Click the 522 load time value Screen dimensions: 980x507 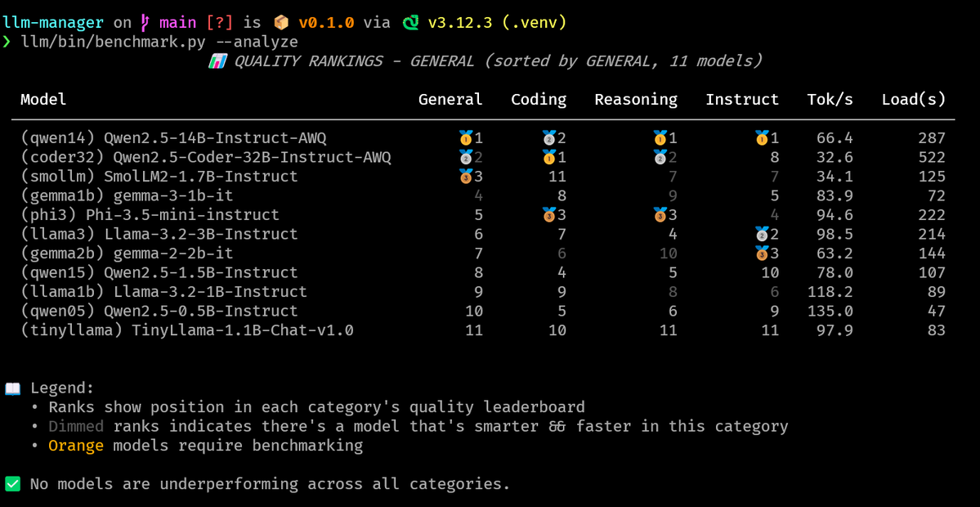[x=932, y=157]
